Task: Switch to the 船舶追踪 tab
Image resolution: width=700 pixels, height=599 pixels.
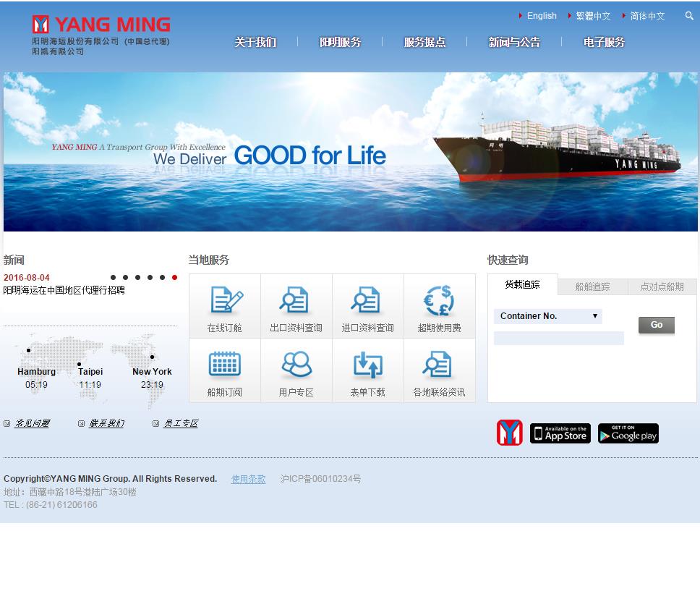Action: (592, 286)
